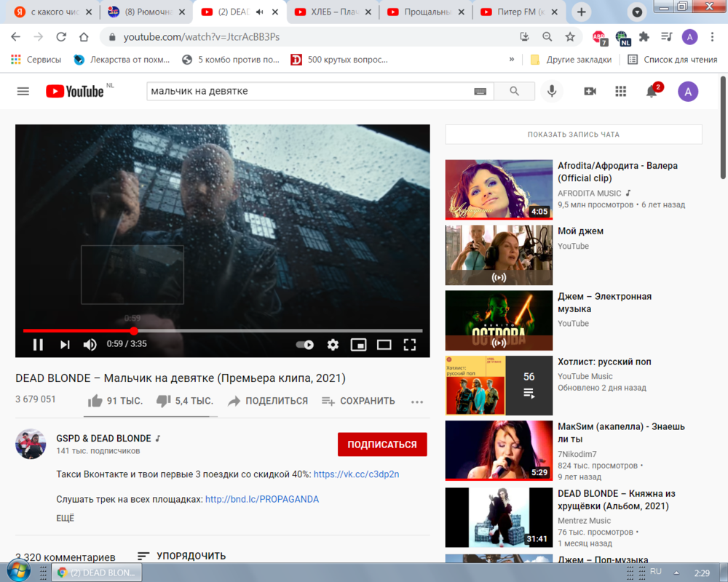Open the account avatar on YouTube
Viewport: 728px width, 582px height.
(688, 92)
